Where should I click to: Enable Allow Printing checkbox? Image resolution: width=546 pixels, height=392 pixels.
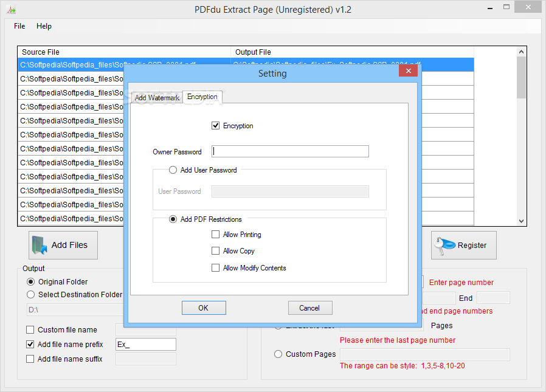tap(216, 235)
